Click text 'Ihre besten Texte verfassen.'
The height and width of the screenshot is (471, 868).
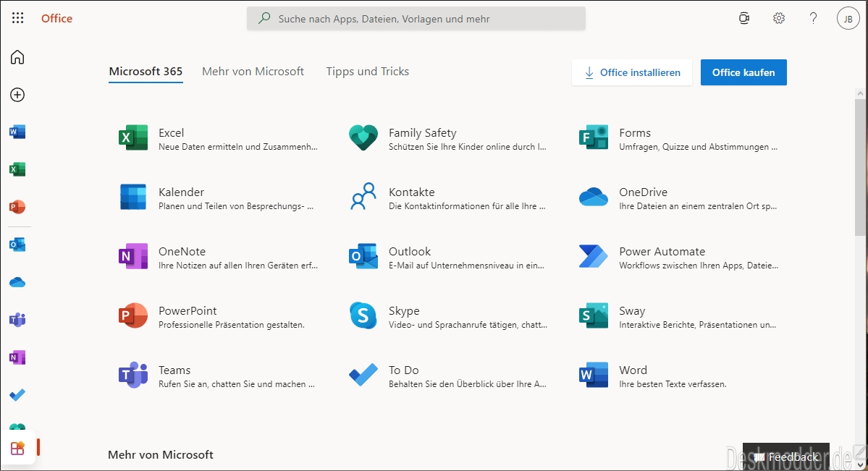673,384
